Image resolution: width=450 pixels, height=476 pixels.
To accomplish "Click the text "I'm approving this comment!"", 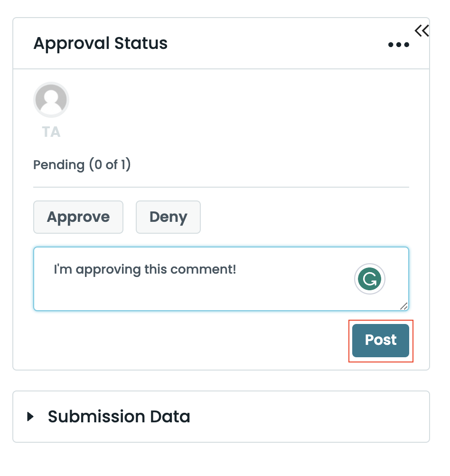I will [x=145, y=270].
